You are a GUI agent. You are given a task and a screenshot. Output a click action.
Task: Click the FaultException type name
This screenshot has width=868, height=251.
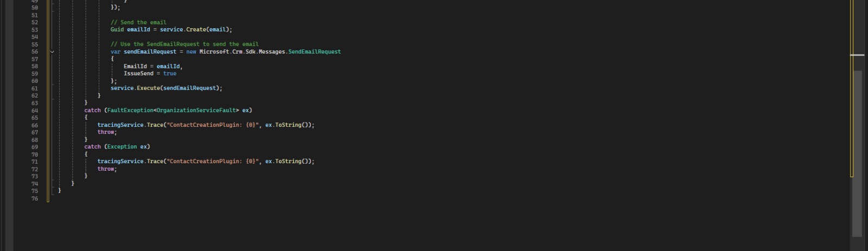click(130, 111)
